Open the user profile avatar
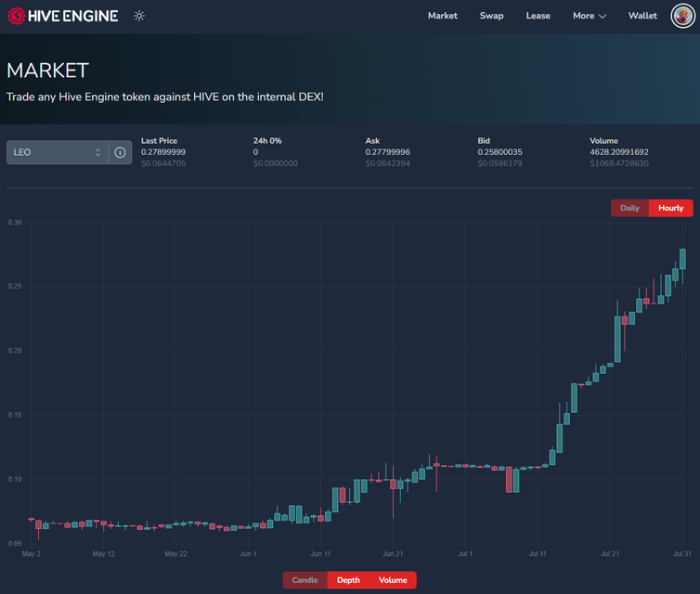Screen dimensions: 700x594 (x=683, y=16)
